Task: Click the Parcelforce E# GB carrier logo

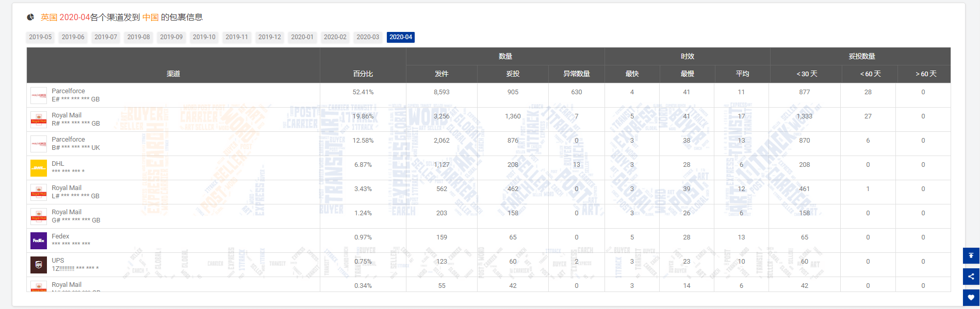Action: [39, 95]
